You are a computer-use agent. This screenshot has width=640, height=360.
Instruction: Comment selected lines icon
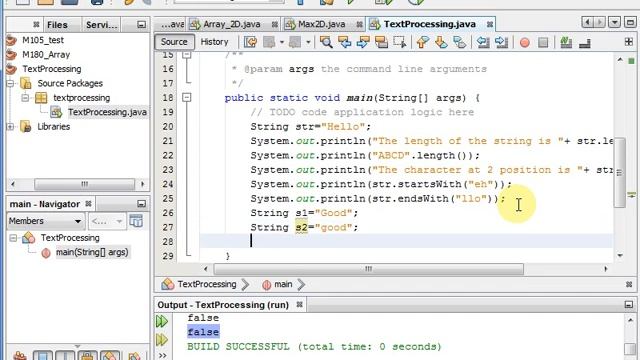[x=566, y=42]
